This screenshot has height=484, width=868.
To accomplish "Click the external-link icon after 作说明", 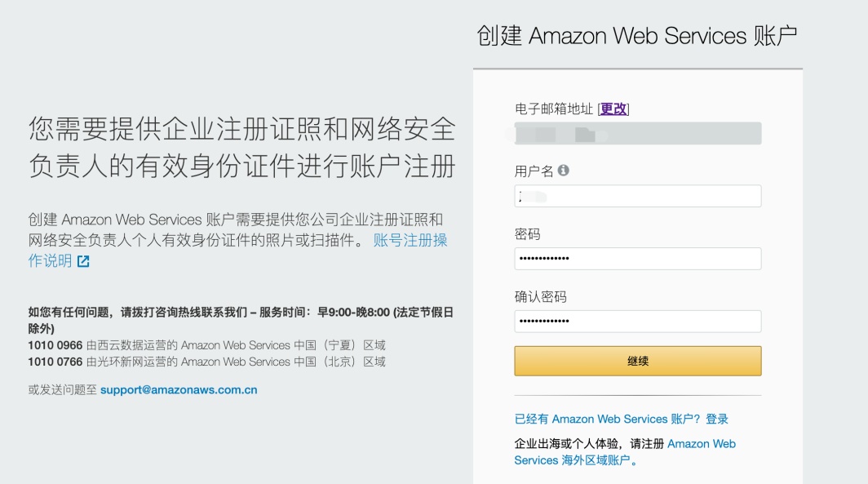I will click(x=83, y=261).
